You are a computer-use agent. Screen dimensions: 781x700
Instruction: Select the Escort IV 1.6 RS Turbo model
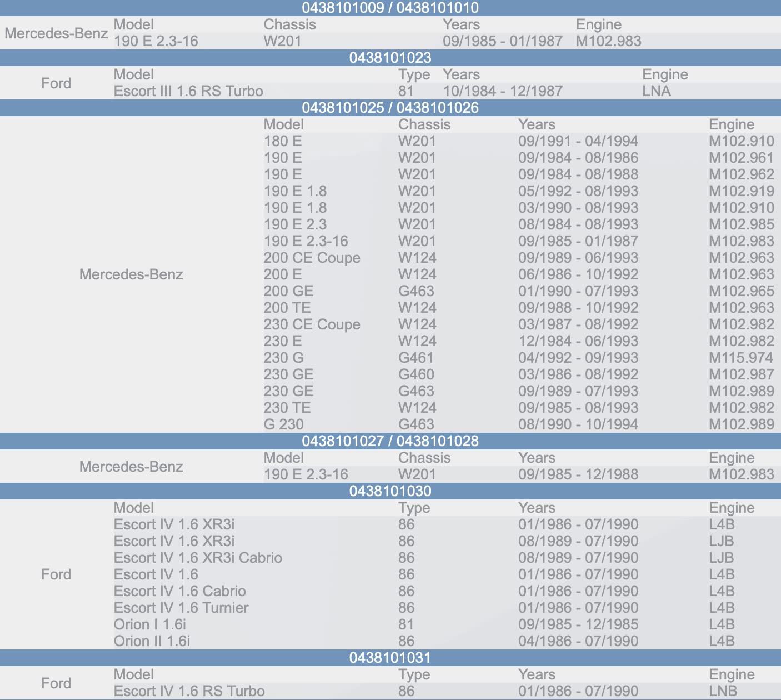(x=189, y=691)
